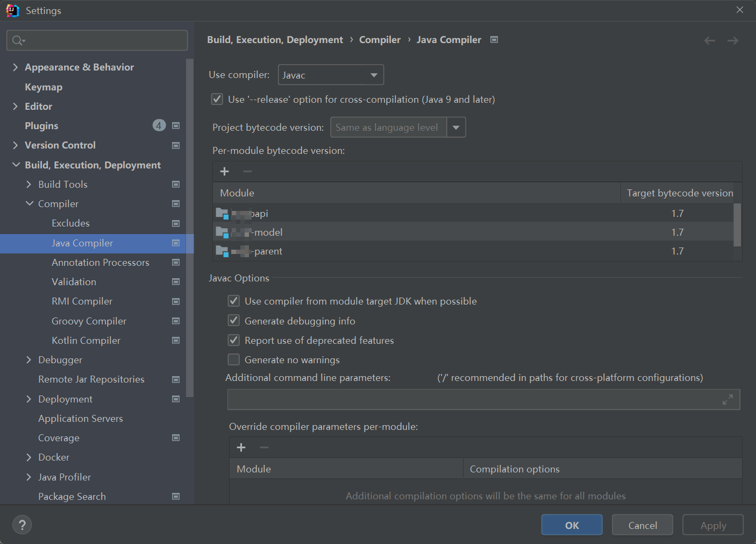Select the Excludes settings page
Viewport: 756px width, 544px height.
point(70,223)
